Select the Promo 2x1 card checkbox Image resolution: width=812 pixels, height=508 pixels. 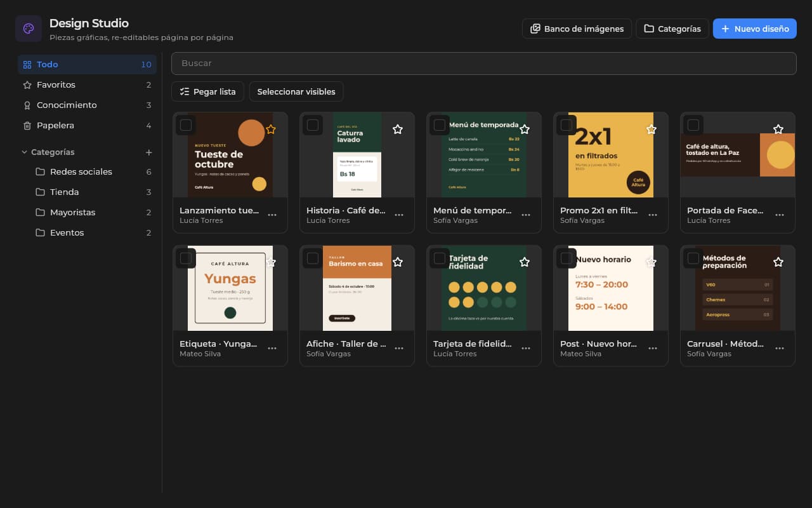[566, 125]
